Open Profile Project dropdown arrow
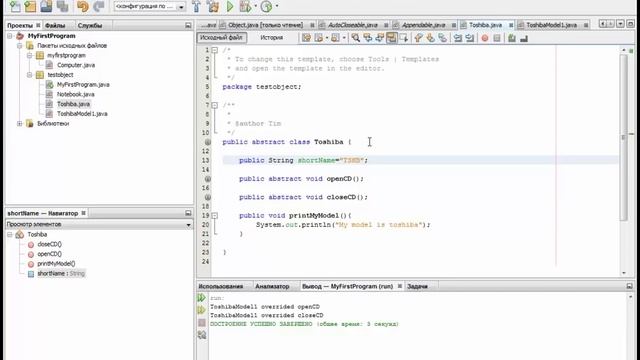 click(277, 6)
